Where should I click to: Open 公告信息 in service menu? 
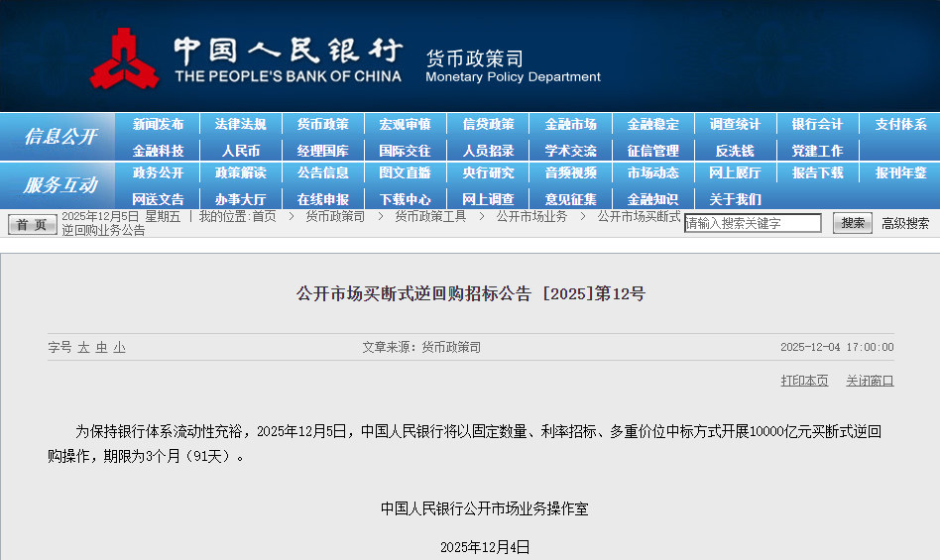click(x=322, y=172)
